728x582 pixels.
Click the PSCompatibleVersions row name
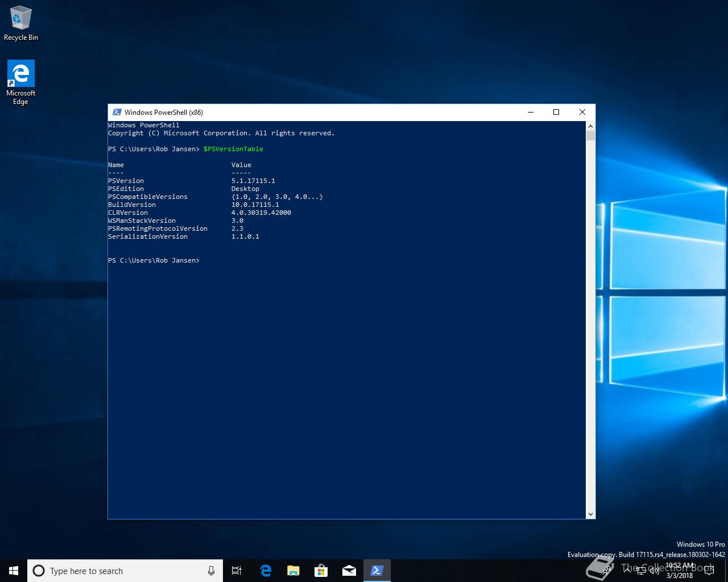coord(148,197)
